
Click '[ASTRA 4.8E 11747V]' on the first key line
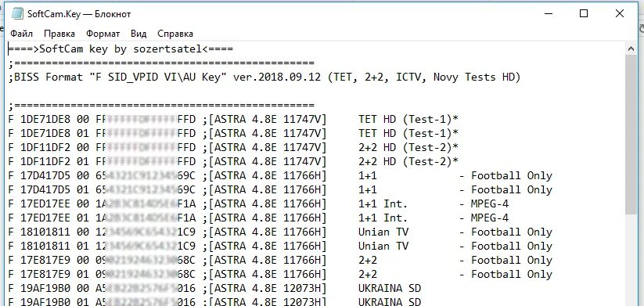[268, 120]
